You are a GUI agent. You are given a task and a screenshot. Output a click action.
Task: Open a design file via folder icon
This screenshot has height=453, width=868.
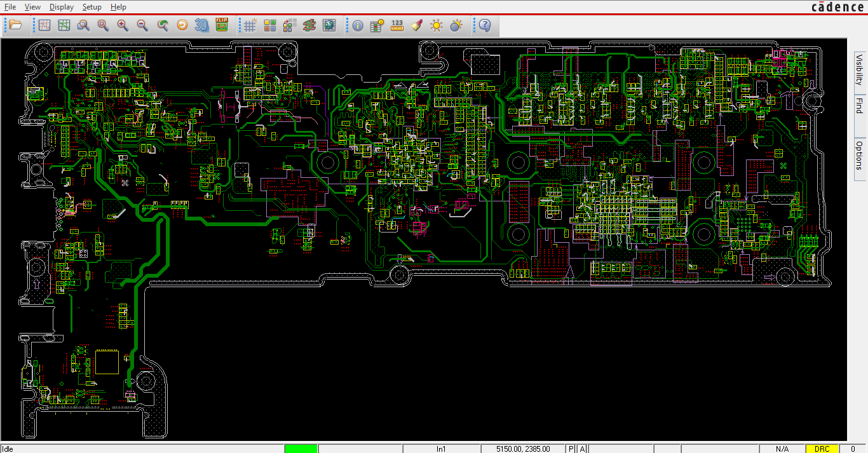(x=15, y=25)
